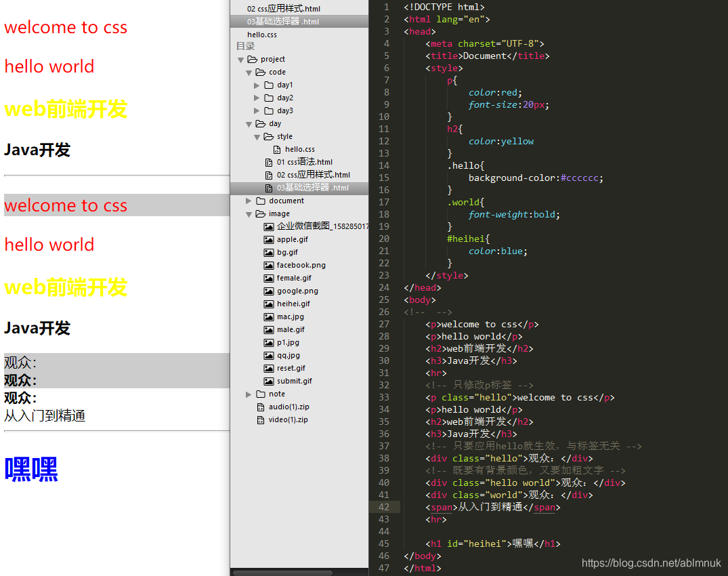Click the facebook.png image icon
728x576 pixels.
pyautogui.click(x=269, y=265)
